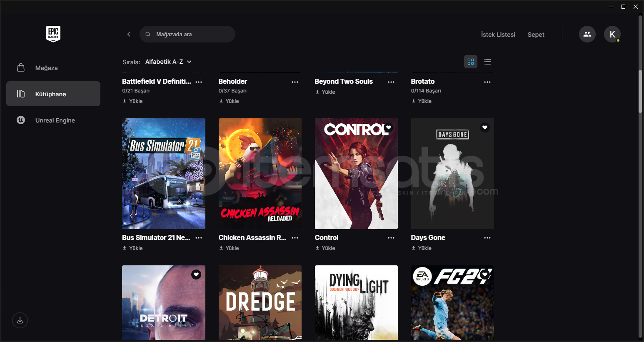The image size is (644, 342).
Task: Open EA Sports FC 24 cover art
Action: tap(452, 303)
